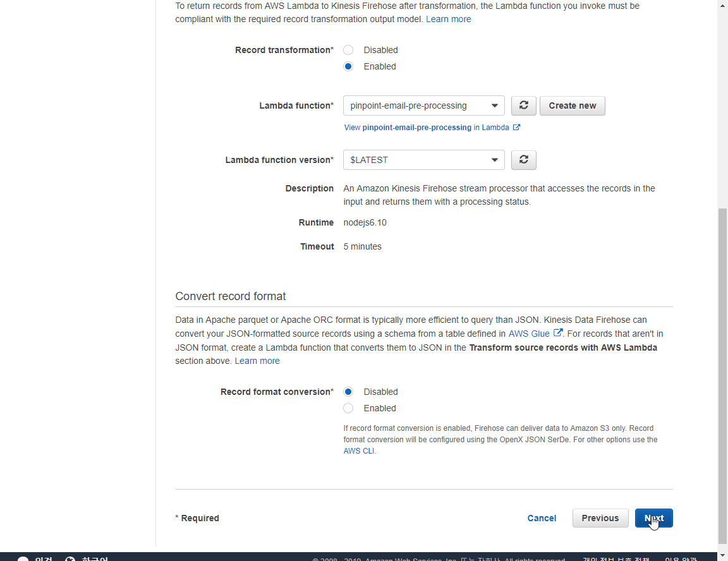The image size is (728, 561).
Task: Go to the Next step
Action: pyautogui.click(x=653, y=518)
